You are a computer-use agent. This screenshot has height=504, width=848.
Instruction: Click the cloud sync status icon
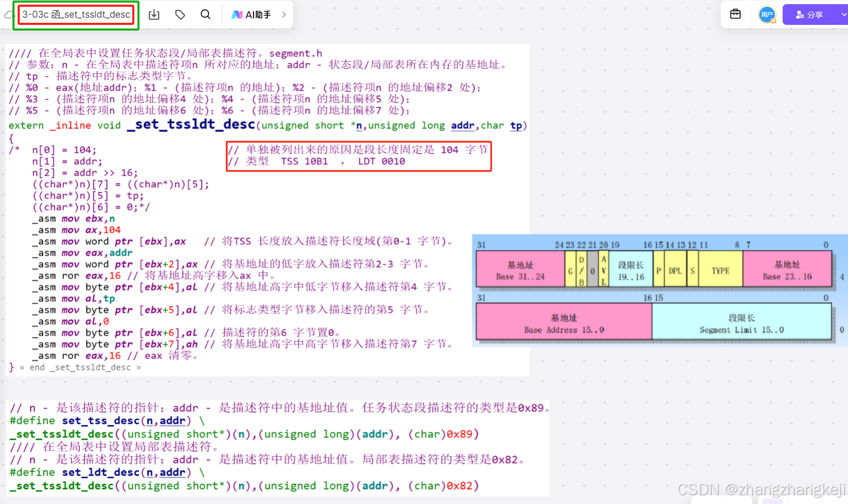(7, 15)
